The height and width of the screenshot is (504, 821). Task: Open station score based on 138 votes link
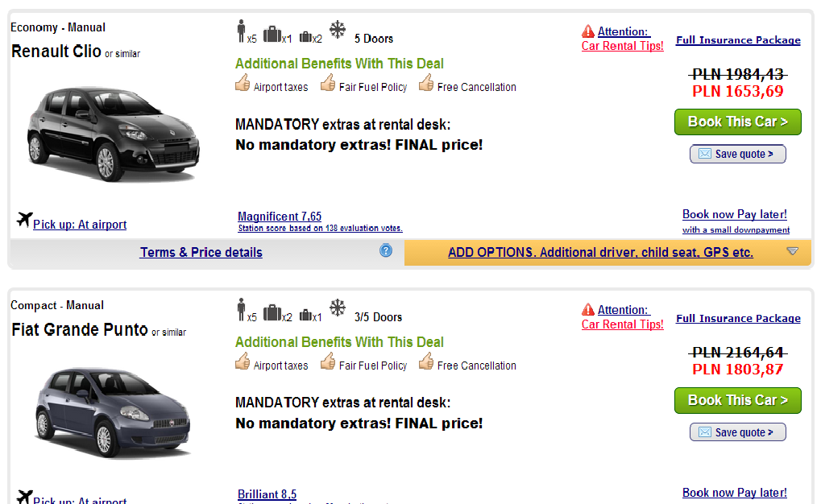click(x=321, y=228)
